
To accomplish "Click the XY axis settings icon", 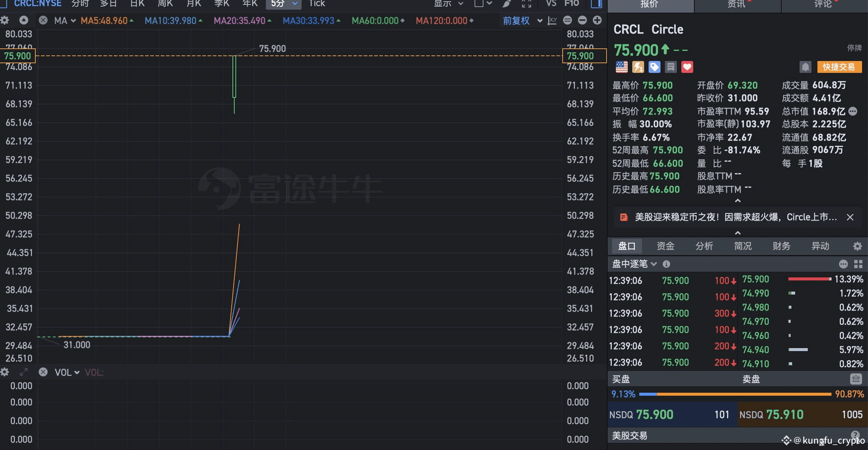I will click(x=552, y=20).
